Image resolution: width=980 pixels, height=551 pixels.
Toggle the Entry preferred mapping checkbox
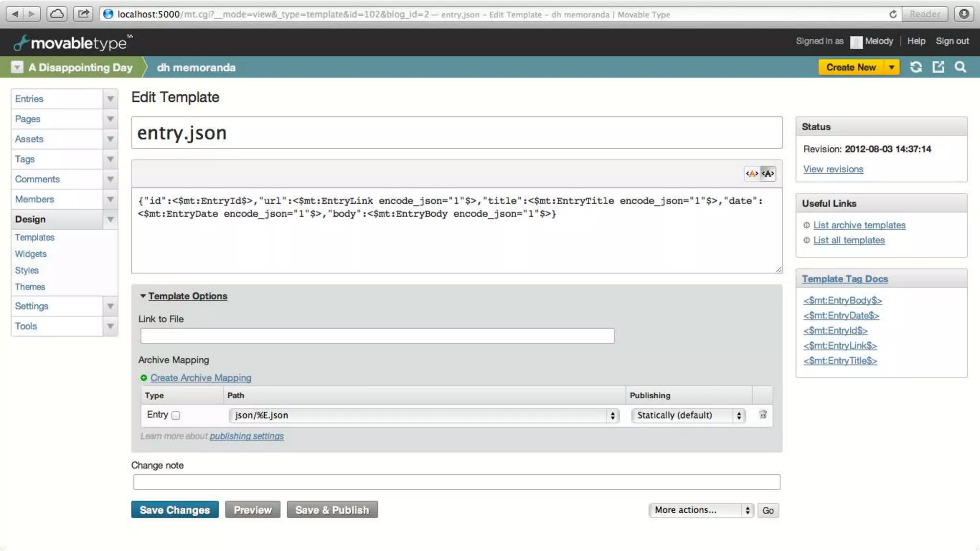(x=176, y=416)
